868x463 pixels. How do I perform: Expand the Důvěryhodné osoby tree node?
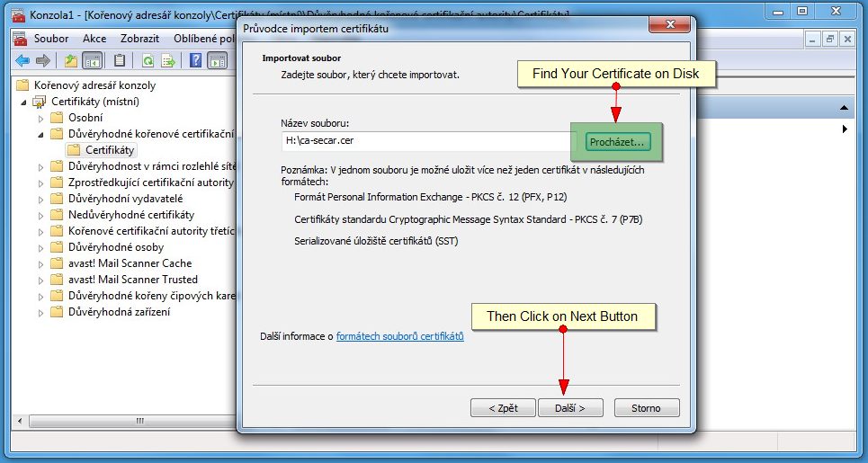point(40,247)
